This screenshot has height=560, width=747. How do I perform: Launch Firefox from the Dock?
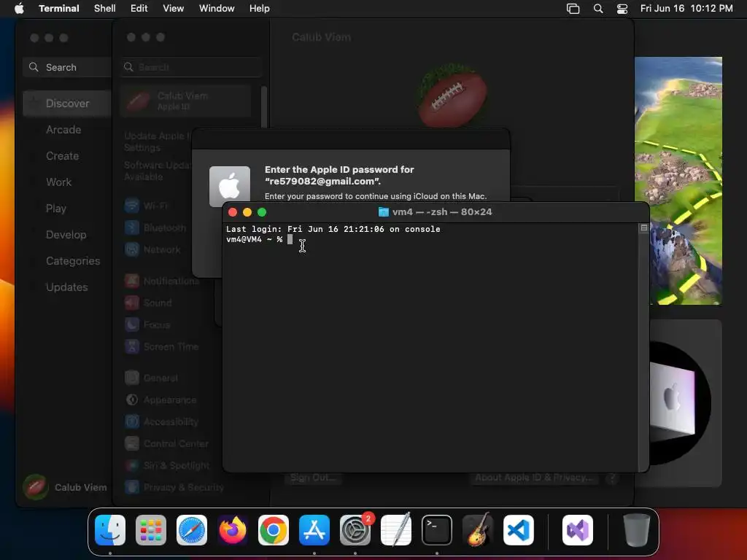click(x=233, y=530)
